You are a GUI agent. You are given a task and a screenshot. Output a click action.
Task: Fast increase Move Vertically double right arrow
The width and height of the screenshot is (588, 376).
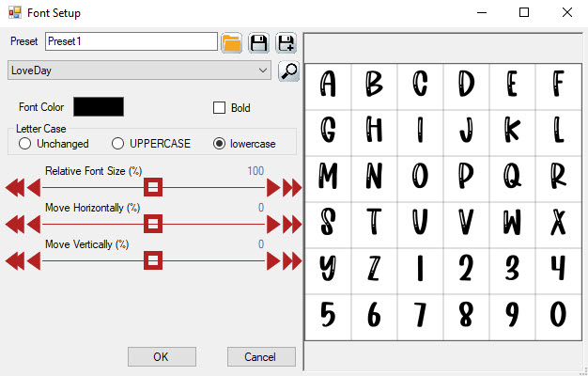point(292,261)
